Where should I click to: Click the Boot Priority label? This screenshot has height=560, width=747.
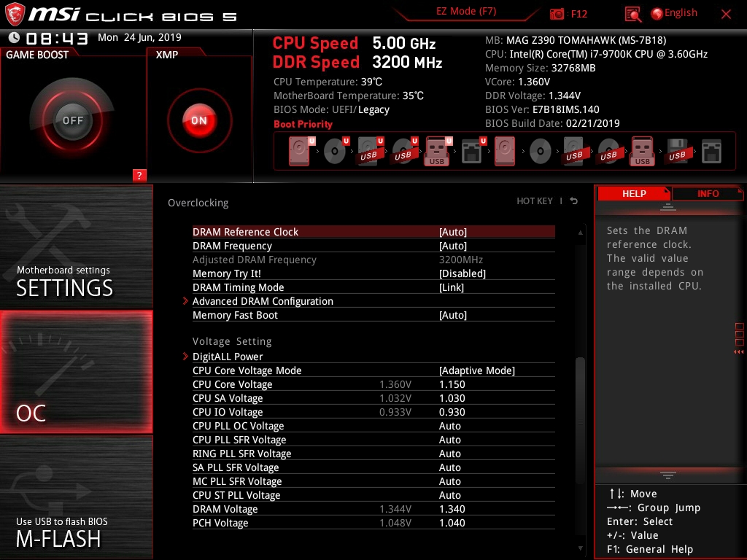pos(303,124)
